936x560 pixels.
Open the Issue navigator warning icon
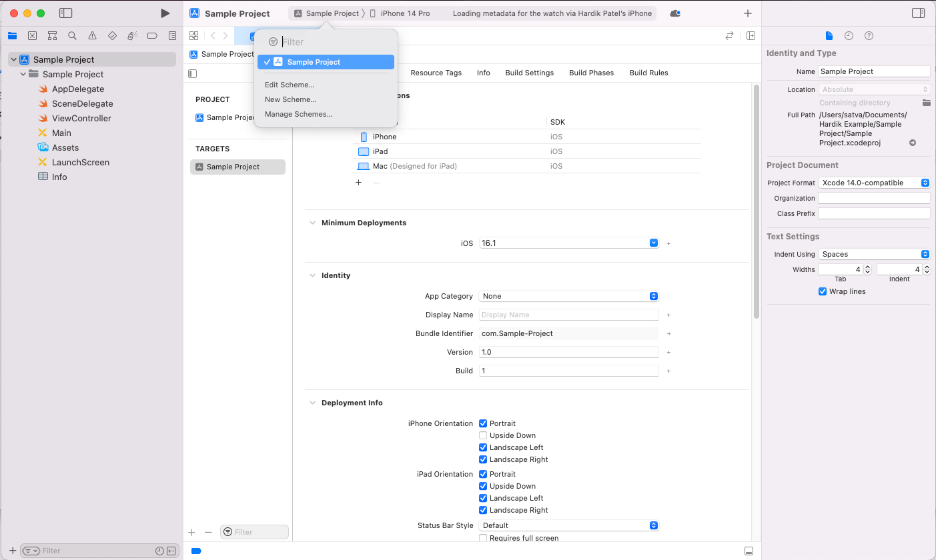[x=92, y=36]
